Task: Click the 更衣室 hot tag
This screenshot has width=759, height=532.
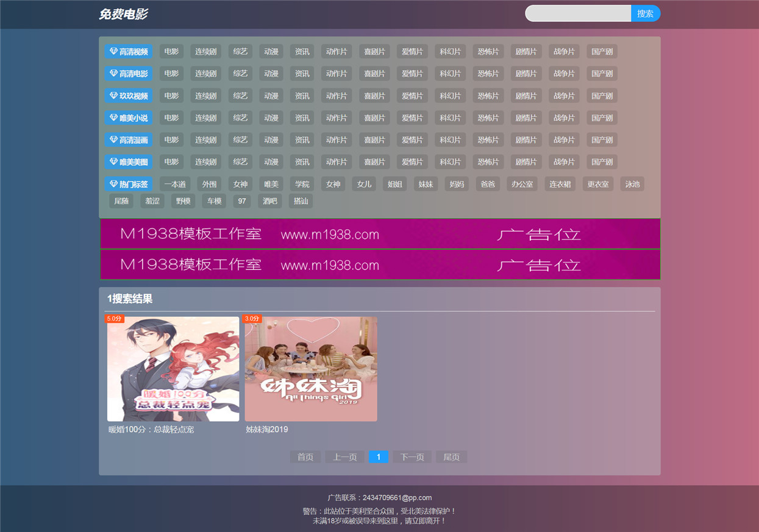Action: click(598, 184)
